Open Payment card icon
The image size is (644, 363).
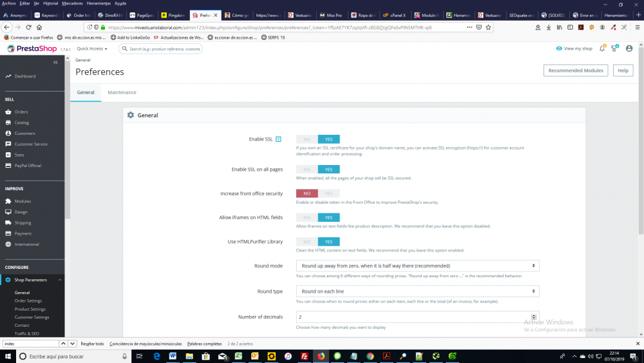tap(8, 233)
